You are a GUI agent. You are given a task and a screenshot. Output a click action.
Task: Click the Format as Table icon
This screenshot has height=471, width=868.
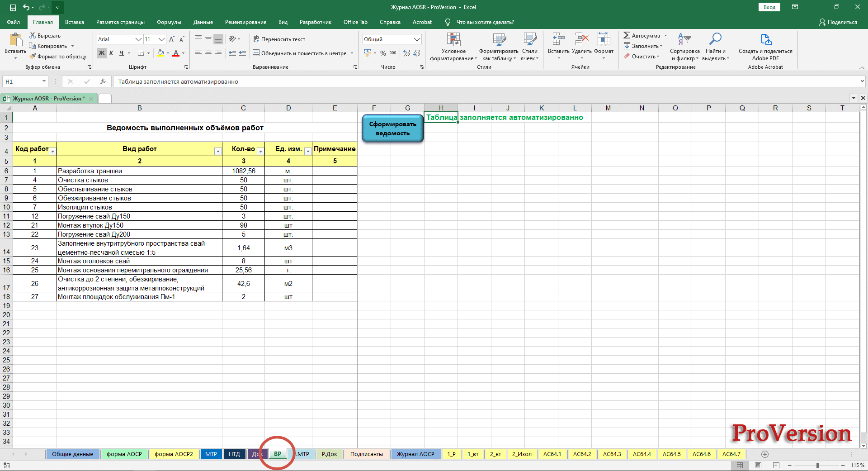click(x=499, y=40)
